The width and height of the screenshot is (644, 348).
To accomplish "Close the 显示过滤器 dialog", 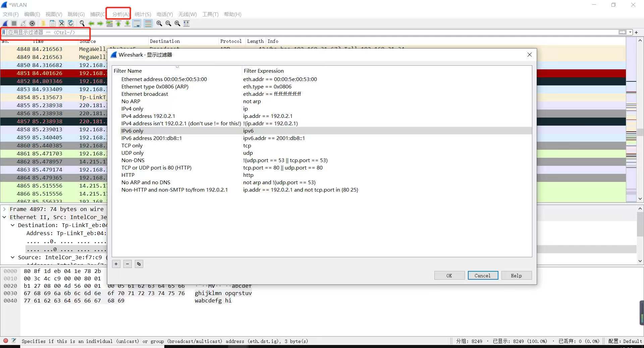I will (529, 55).
